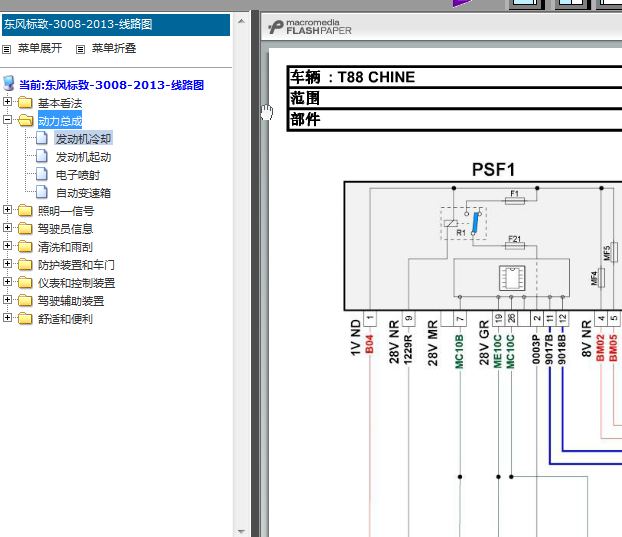Expand the 照明—信号 folder node
Image resolution: width=622 pixels, height=537 pixels.
pos(7,209)
